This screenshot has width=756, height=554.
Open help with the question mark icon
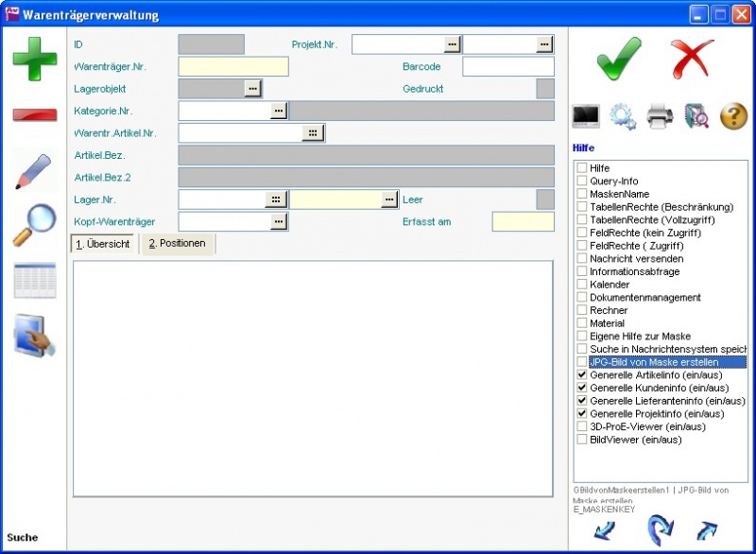click(733, 116)
